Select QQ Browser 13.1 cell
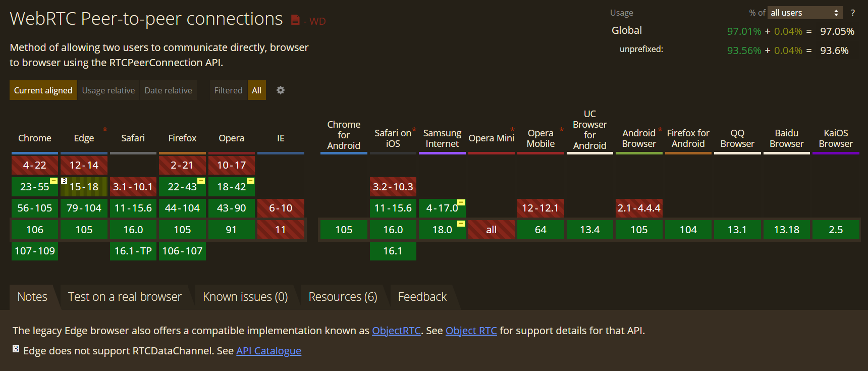The height and width of the screenshot is (371, 868). click(737, 230)
